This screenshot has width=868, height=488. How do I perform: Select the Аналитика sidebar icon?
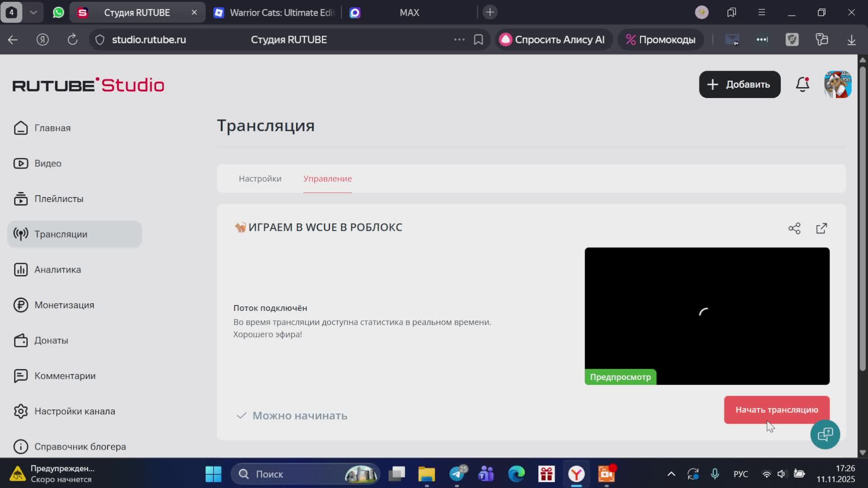pos(21,269)
